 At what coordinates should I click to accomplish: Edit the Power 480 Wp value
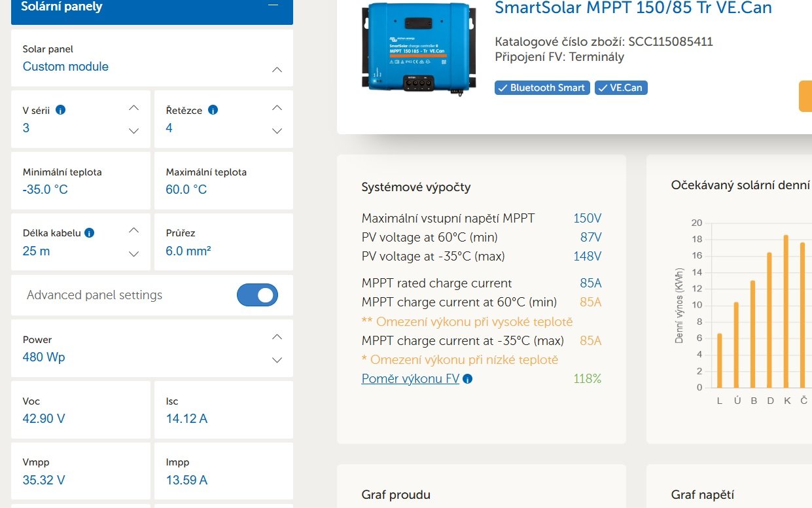[44, 357]
